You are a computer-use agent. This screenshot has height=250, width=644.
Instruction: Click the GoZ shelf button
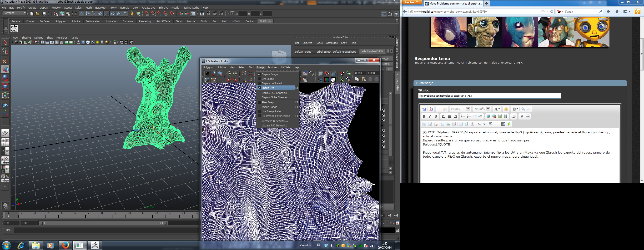click(14, 29)
